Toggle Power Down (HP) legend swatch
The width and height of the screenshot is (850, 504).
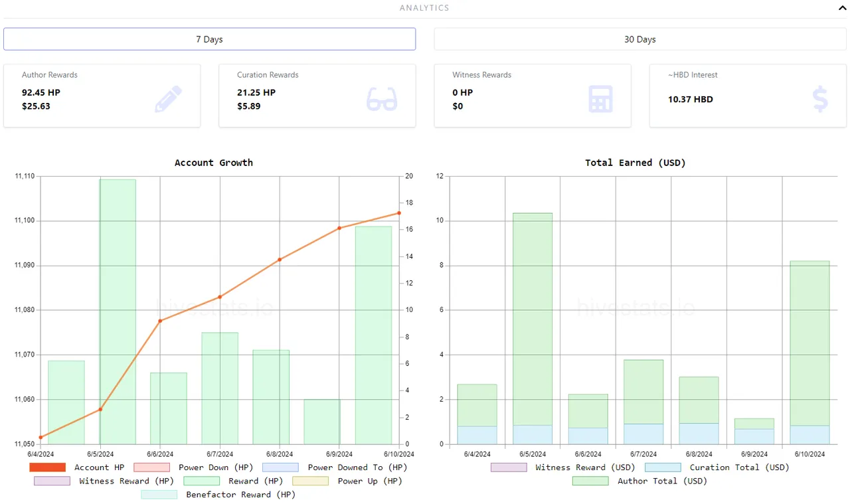[151, 467]
